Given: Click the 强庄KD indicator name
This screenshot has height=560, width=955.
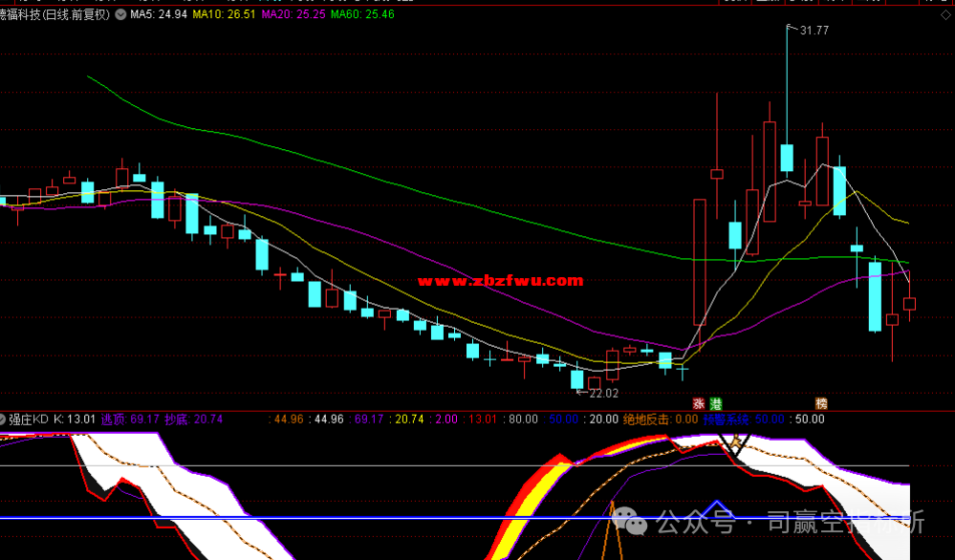Looking at the screenshot, I should tap(29, 420).
